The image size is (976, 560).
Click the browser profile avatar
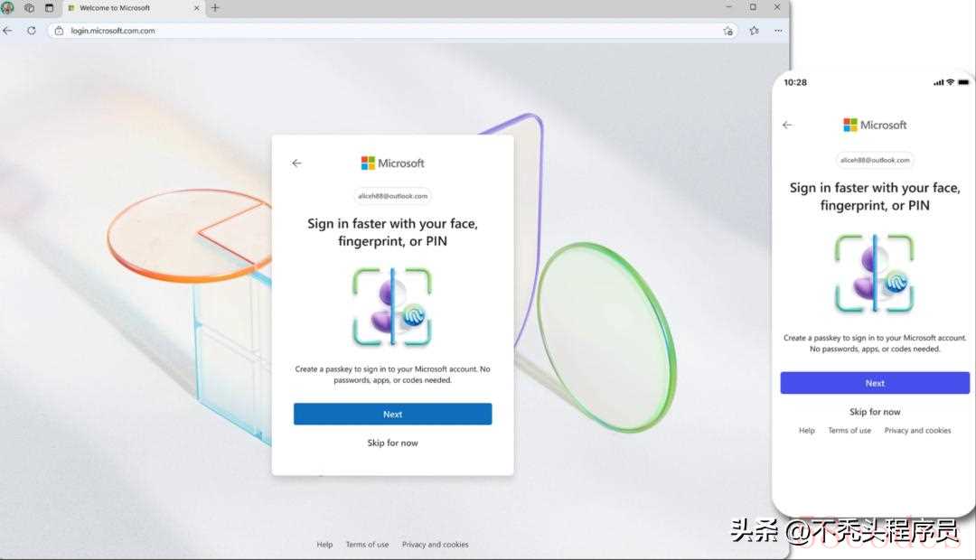[x=7, y=8]
